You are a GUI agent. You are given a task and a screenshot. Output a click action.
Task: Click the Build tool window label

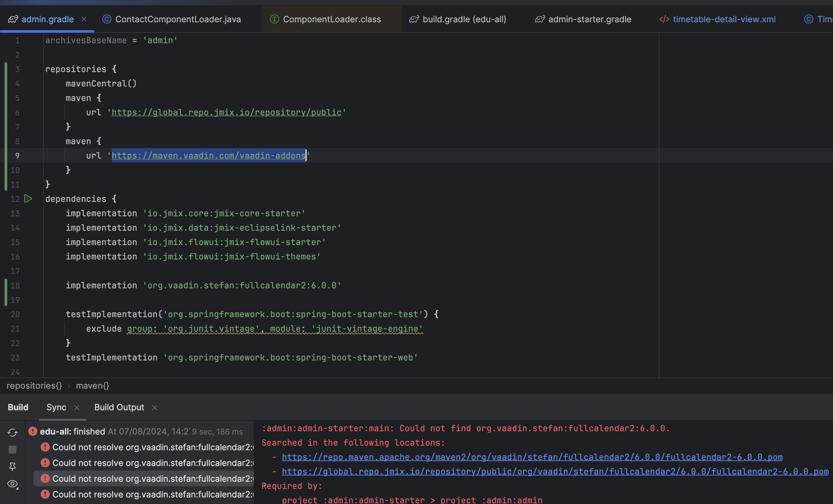click(18, 407)
